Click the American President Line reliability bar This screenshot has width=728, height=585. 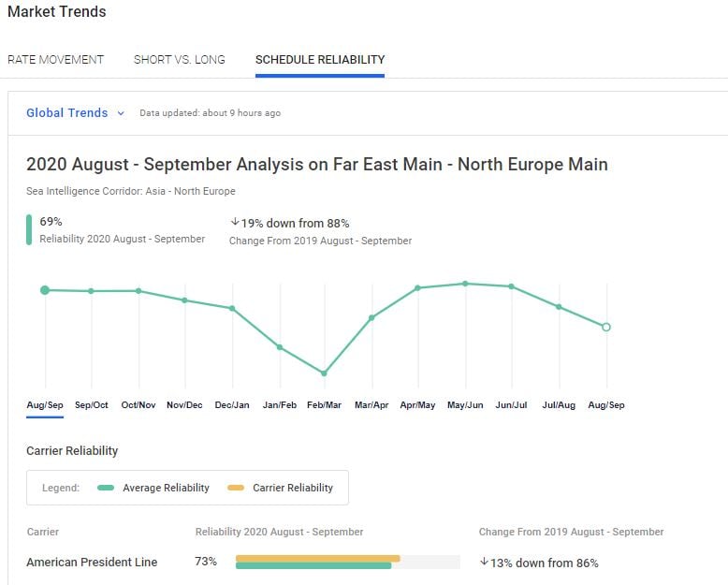[318, 562]
